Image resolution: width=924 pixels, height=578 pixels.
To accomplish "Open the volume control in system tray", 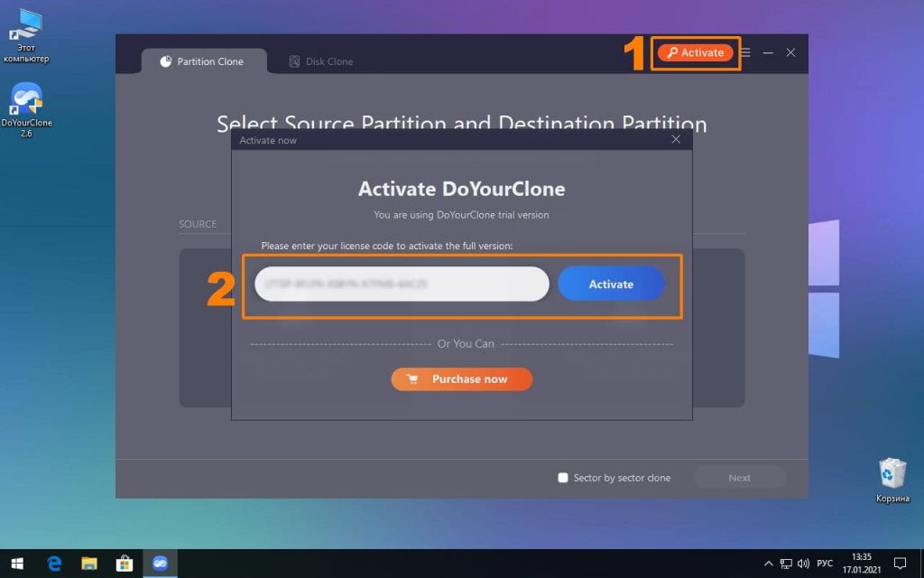I will pos(803,564).
